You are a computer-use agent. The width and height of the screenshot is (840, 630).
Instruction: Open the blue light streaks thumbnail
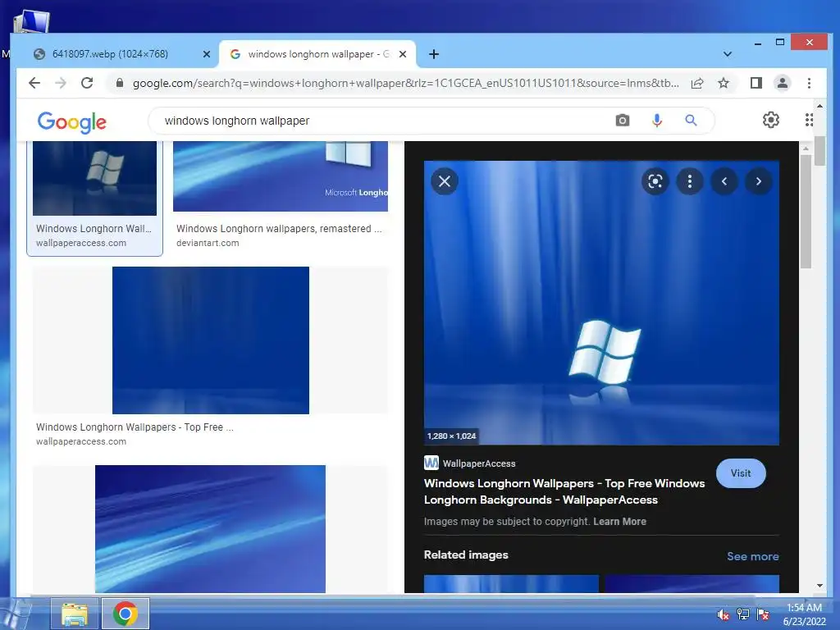coord(210,529)
